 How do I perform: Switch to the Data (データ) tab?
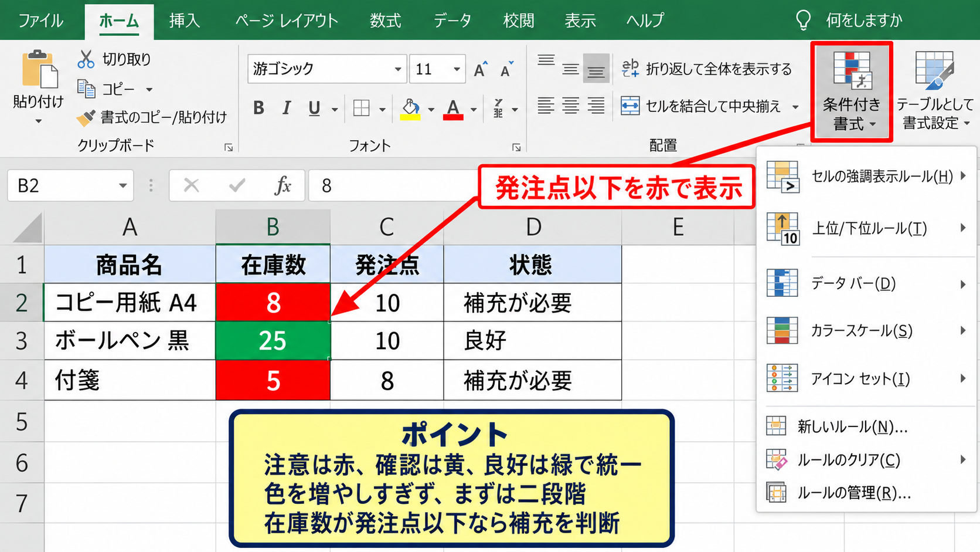[452, 21]
